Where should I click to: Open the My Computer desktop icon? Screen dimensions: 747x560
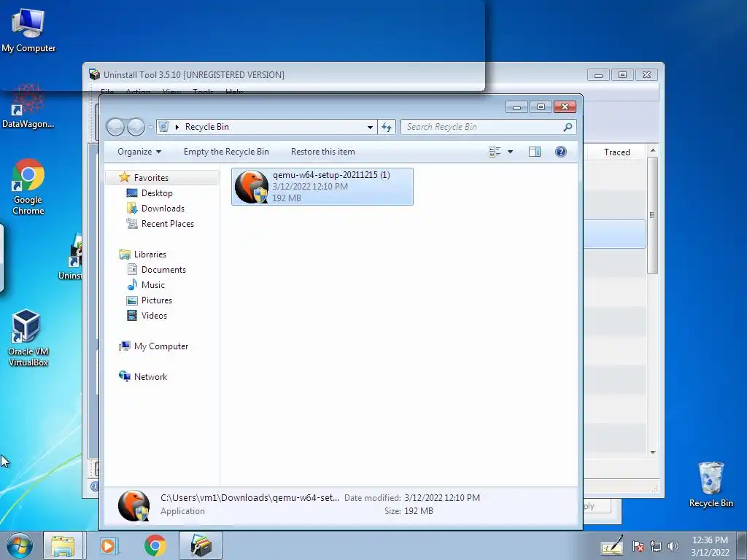28,30
